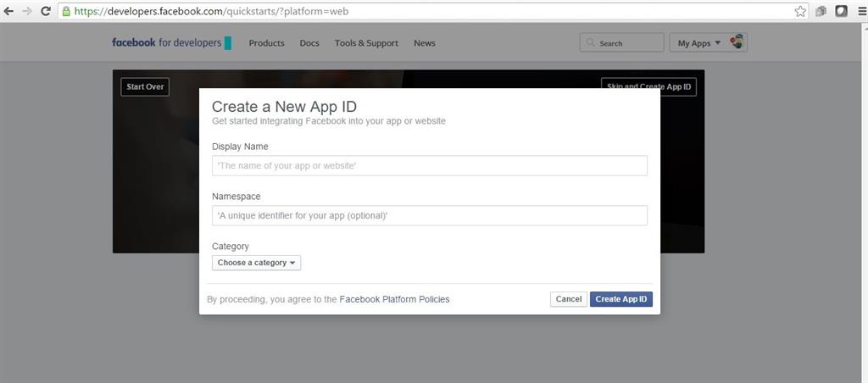Go forward with the browser forward arrow

click(x=26, y=11)
